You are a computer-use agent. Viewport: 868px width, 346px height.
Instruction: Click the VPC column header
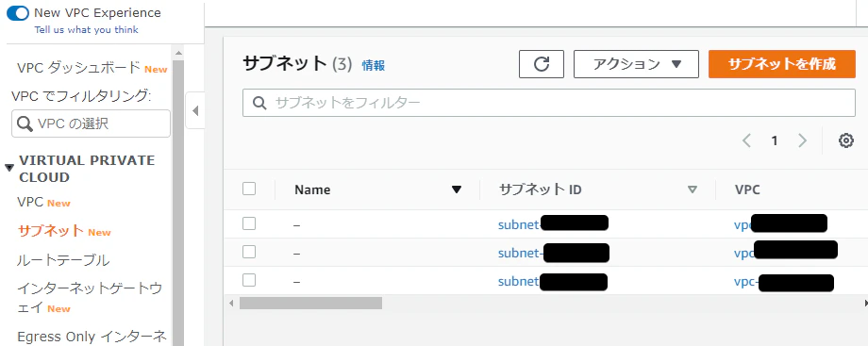pyautogui.click(x=747, y=189)
